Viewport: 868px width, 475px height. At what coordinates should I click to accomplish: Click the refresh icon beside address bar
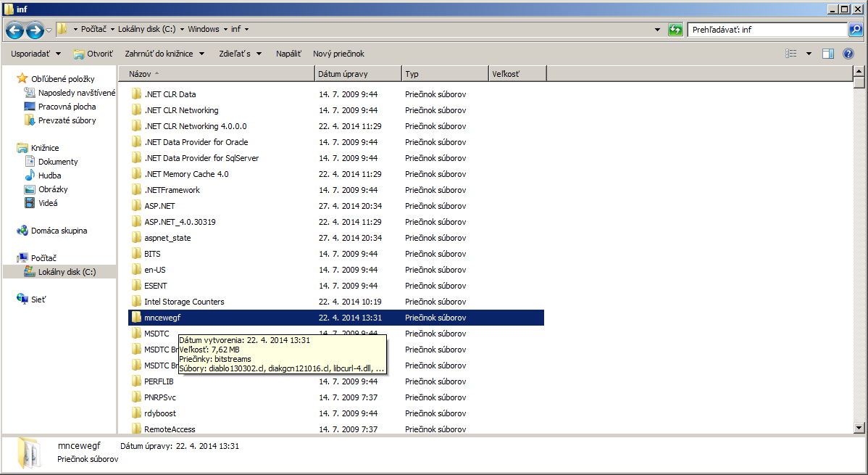coord(675,30)
